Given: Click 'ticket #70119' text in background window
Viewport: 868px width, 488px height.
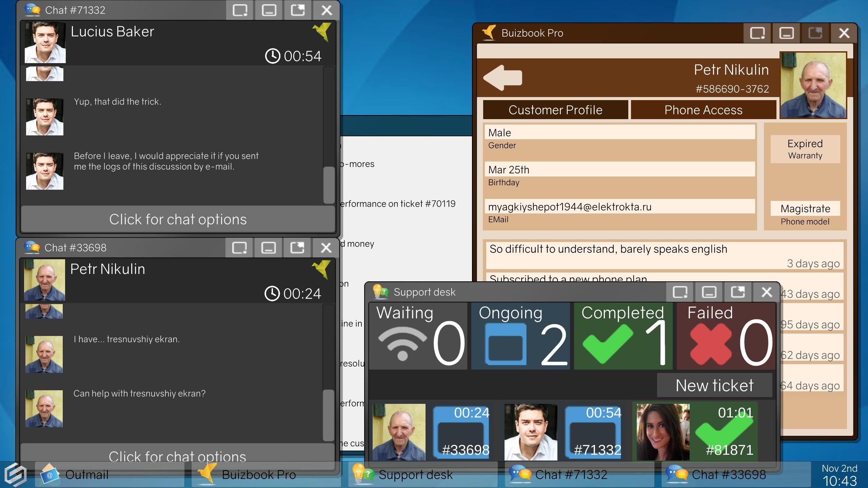Looking at the screenshot, I should click(x=428, y=204).
